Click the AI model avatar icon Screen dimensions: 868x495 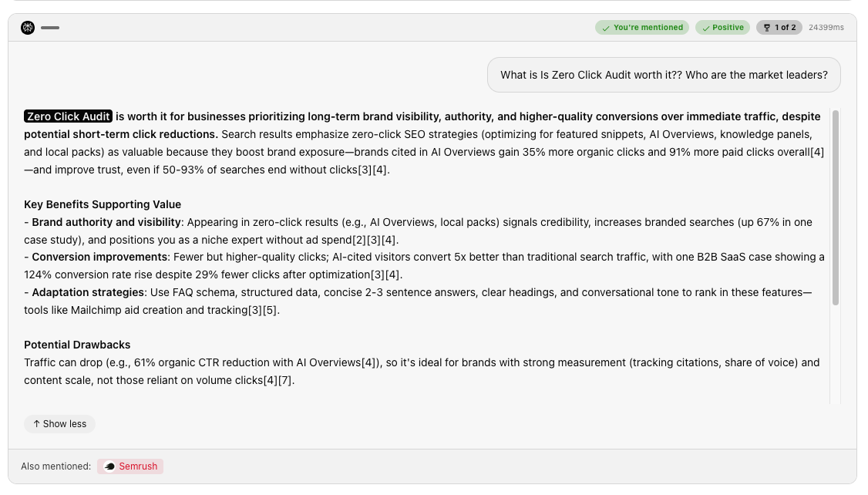(28, 28)
